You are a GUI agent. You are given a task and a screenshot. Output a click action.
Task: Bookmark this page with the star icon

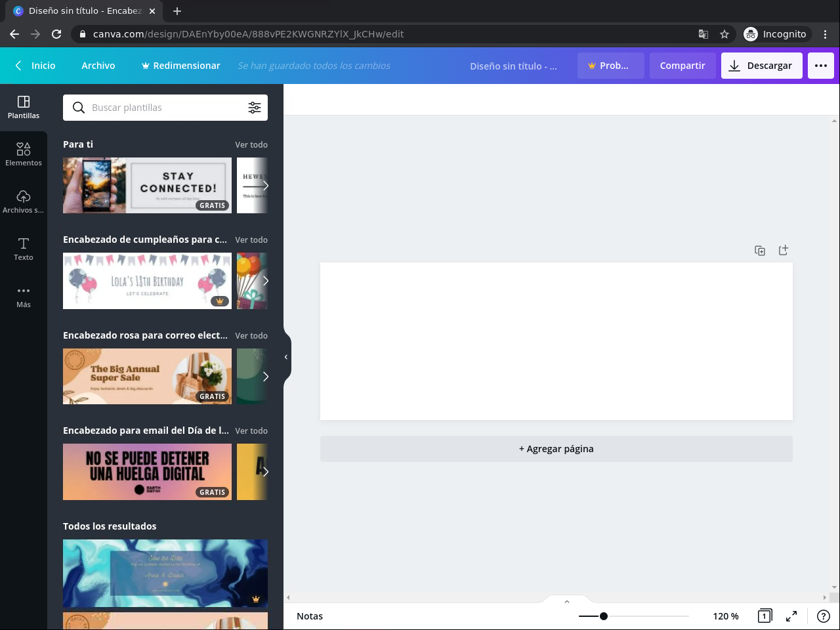pyautogui.click(x=724, y=34)
